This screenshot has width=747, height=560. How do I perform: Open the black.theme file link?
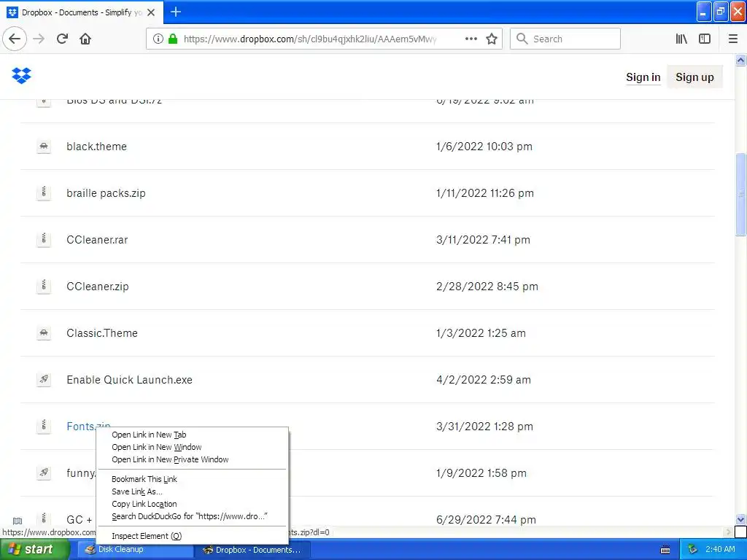coord(97,146)
